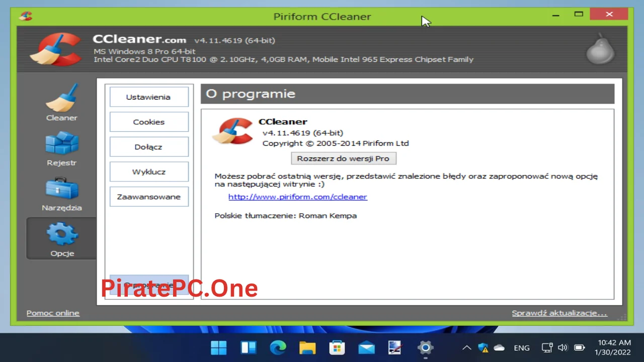Viewport: 644px width, 362px height.
Task: Open the Cookies tab
Action: (x=149, y=122)
